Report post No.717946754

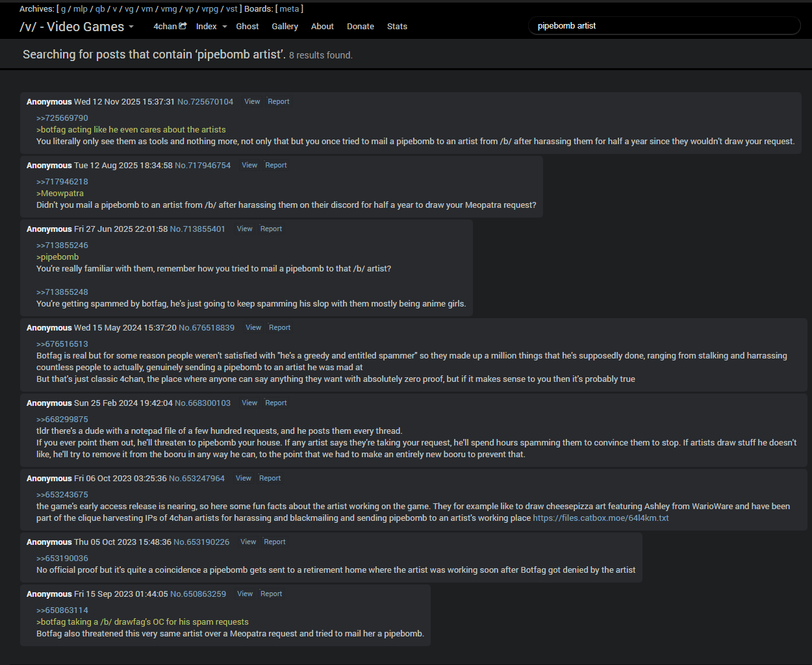tap(276, 165)
